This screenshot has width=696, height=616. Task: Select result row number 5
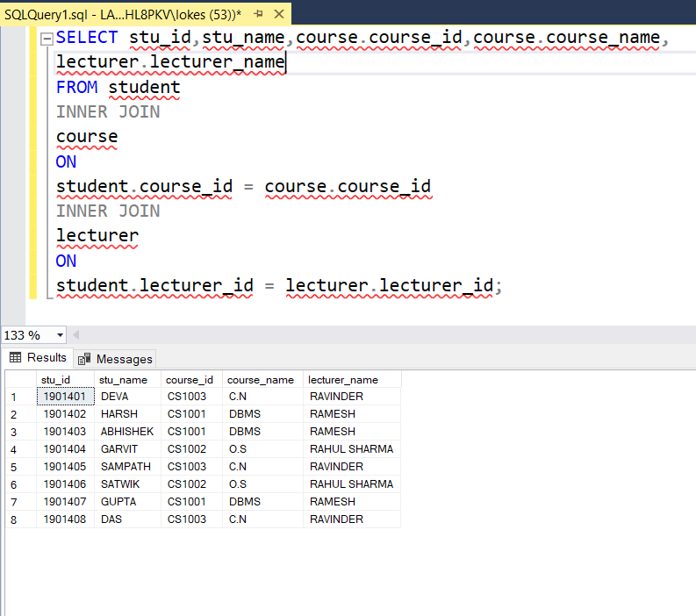(x=21, y=467)
